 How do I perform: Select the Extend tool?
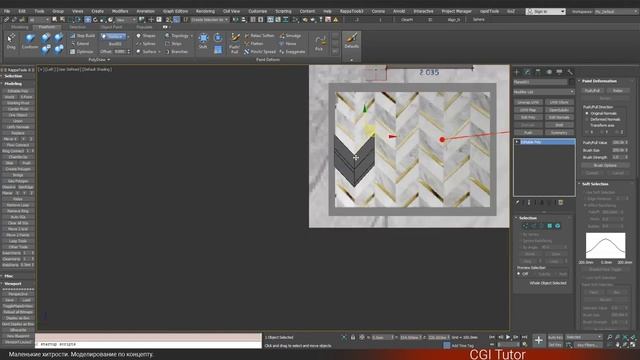coord(80,44)
